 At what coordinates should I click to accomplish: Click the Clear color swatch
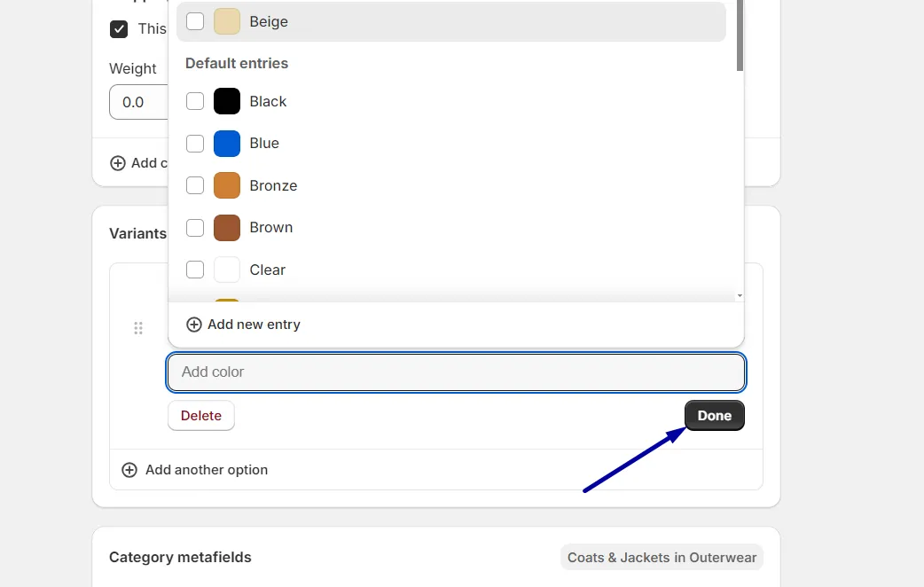pos(227,270)
